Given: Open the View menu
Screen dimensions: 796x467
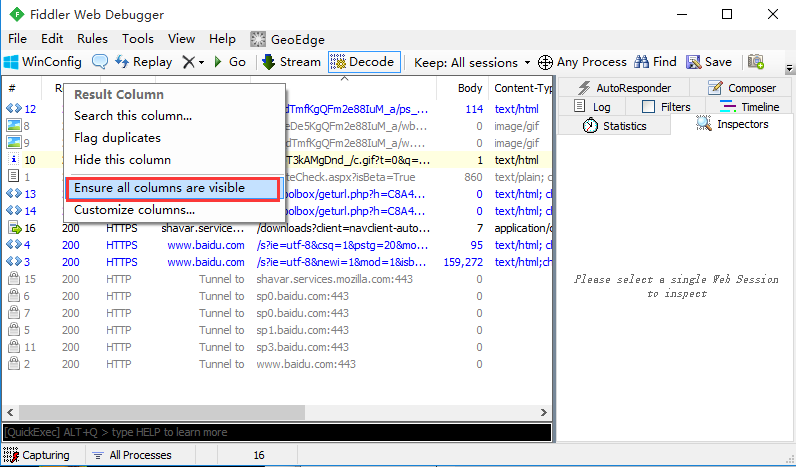Looking at the screenshot, I should (x=181, y=39).
